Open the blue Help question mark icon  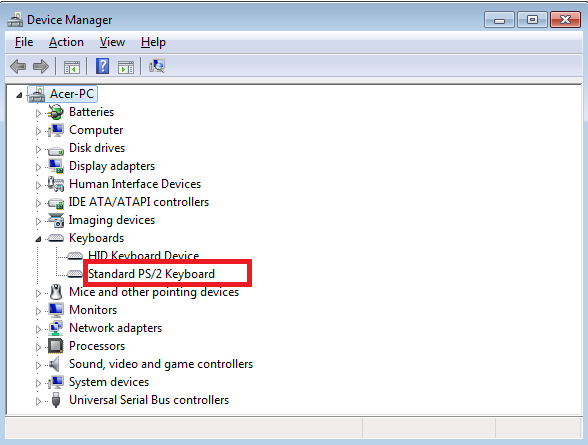(x=102, y=66)
